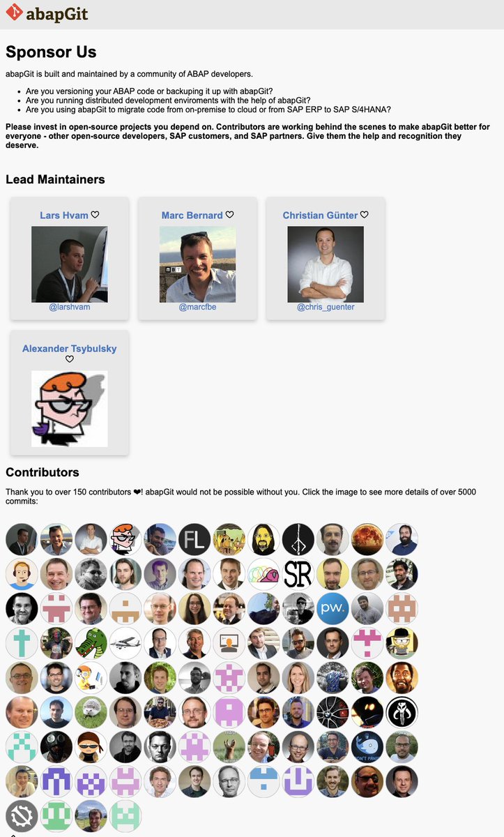The image size is (504, 837).
Task: Click the heart under Alexander Tsybulsky's name
Action: point(70,359)
